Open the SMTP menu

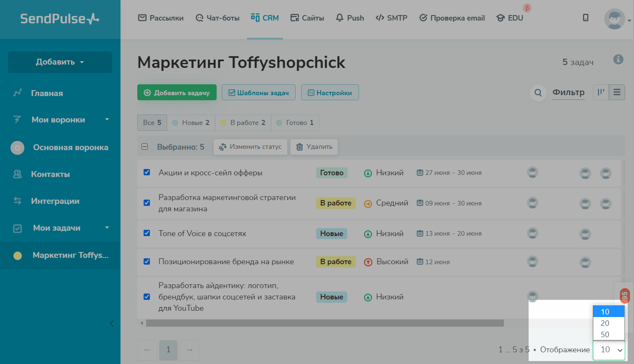point(391,18)
